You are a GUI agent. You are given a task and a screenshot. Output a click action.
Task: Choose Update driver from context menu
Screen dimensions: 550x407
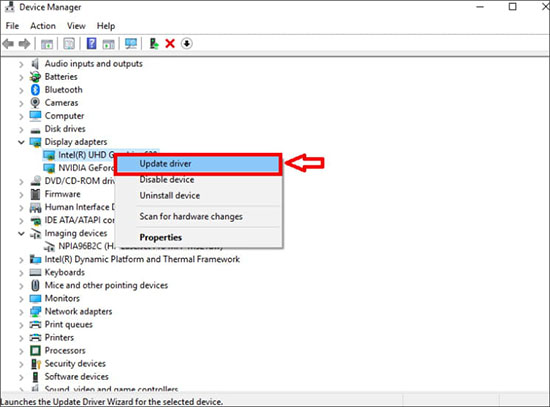point(198,164)
